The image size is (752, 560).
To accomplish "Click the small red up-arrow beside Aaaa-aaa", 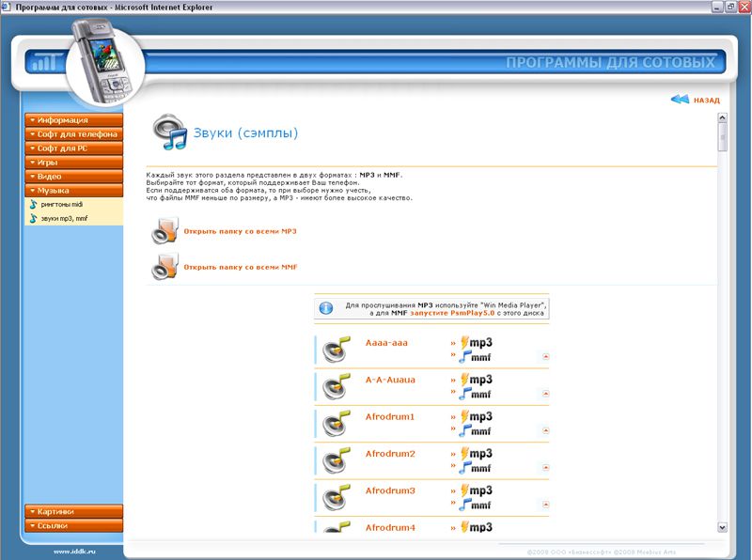I will pos(544,356).
